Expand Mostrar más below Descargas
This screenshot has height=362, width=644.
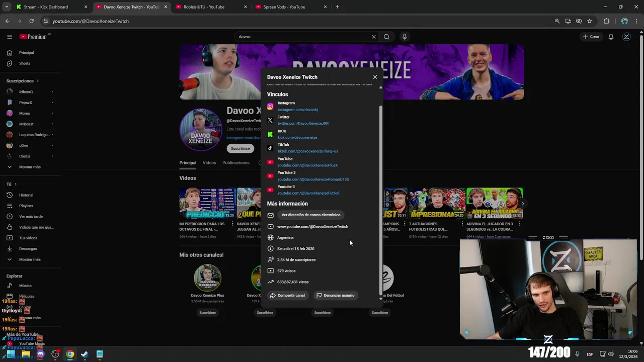point(30,259)
